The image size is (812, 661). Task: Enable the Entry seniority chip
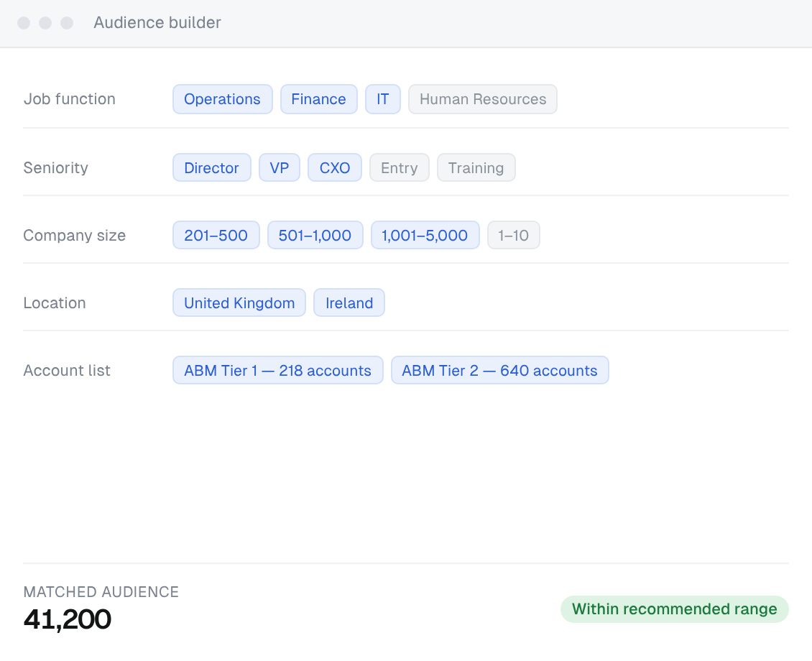(400, 167)
